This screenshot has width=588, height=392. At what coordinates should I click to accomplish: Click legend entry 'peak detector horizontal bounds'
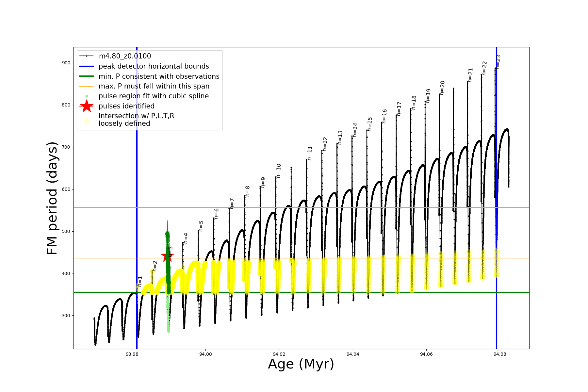(154, 66)
